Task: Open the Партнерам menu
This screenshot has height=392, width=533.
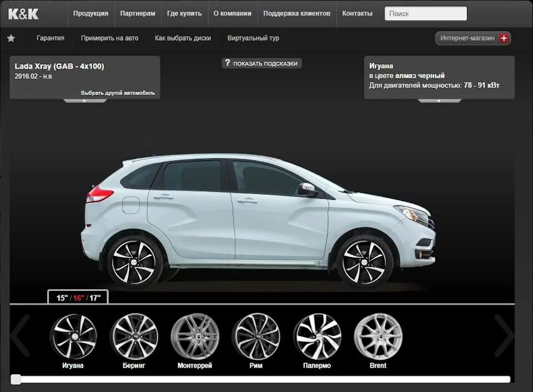Action: (138, 13)
